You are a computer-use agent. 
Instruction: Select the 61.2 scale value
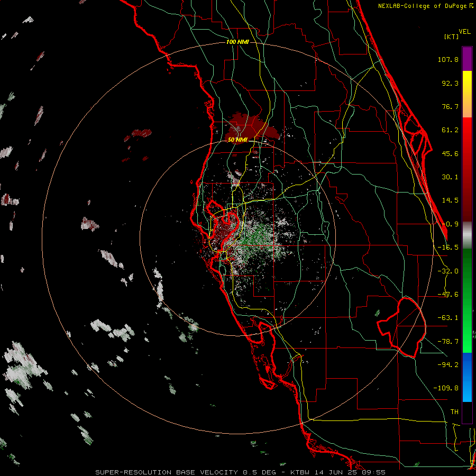pos(450,130)
